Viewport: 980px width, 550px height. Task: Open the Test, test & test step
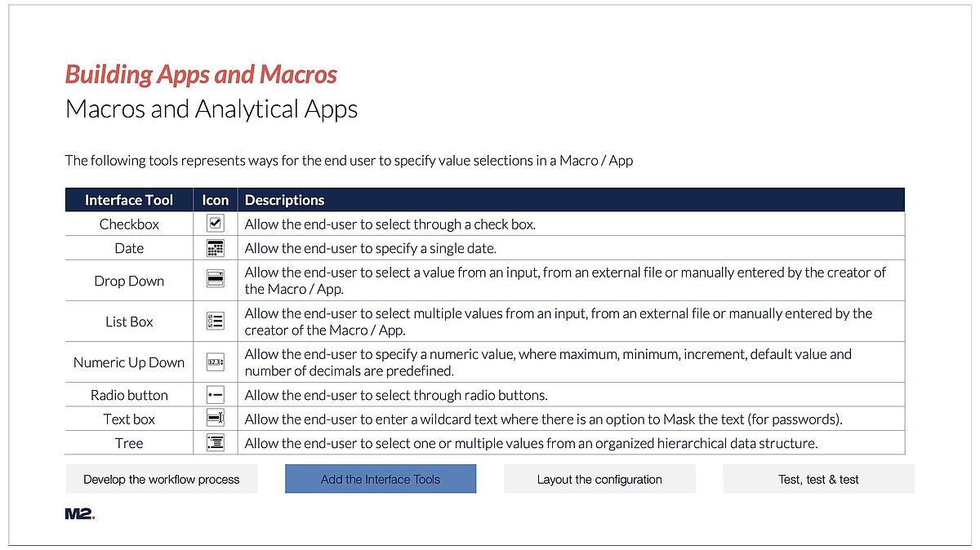[x=818, y=479]
